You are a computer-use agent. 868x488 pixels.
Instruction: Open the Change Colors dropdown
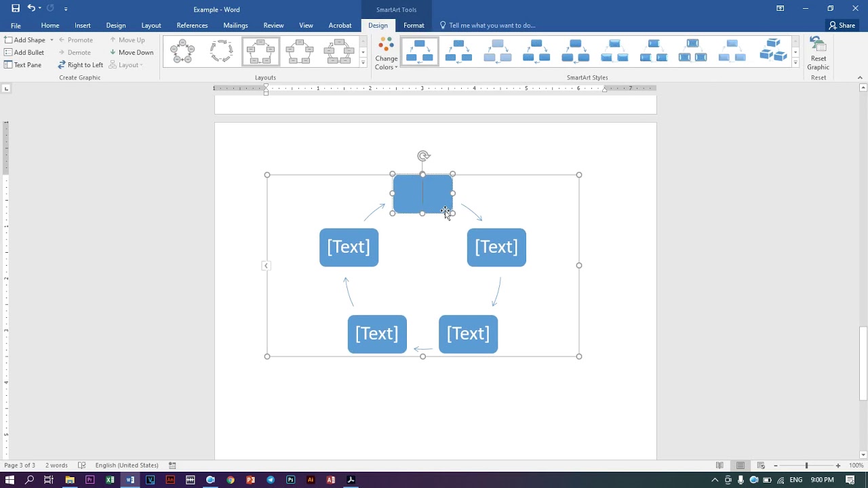(387, 54)
